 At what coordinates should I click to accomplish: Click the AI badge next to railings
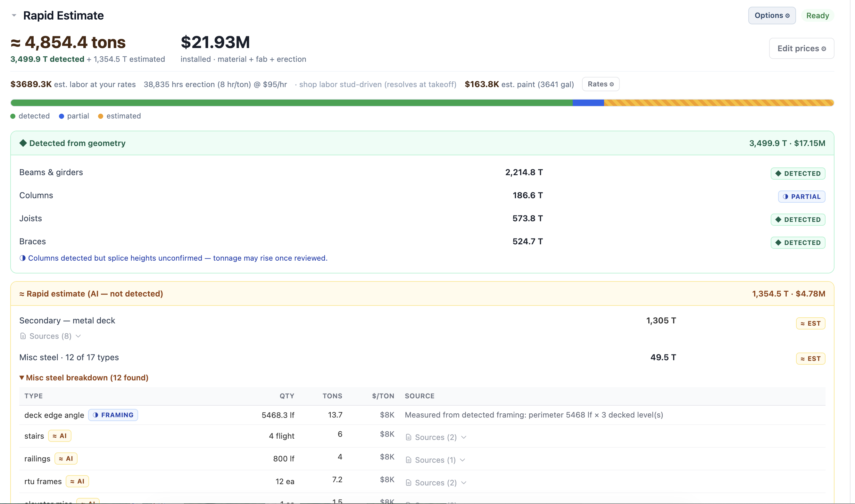pyautogui.click(x=66, y=459)
